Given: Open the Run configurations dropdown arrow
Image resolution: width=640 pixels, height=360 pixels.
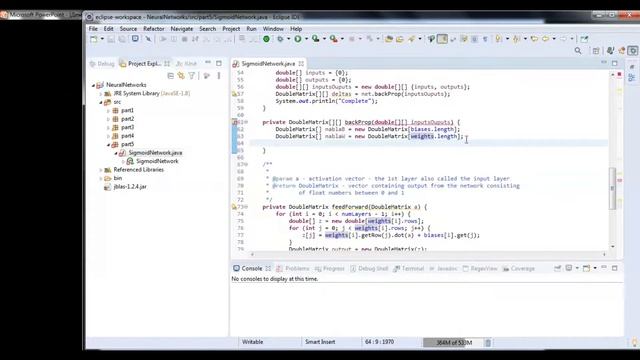Looking at the screenshot, I should click(306, 39).
